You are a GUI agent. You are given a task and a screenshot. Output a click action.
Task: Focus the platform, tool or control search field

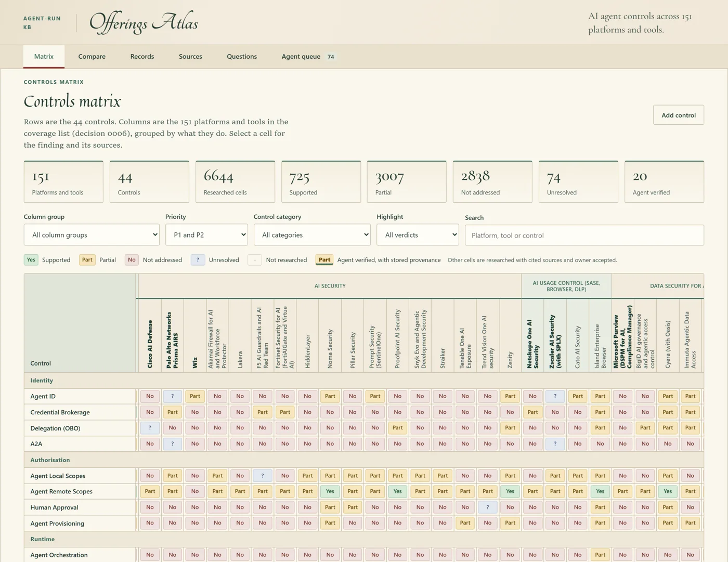[x=584, y=235]
